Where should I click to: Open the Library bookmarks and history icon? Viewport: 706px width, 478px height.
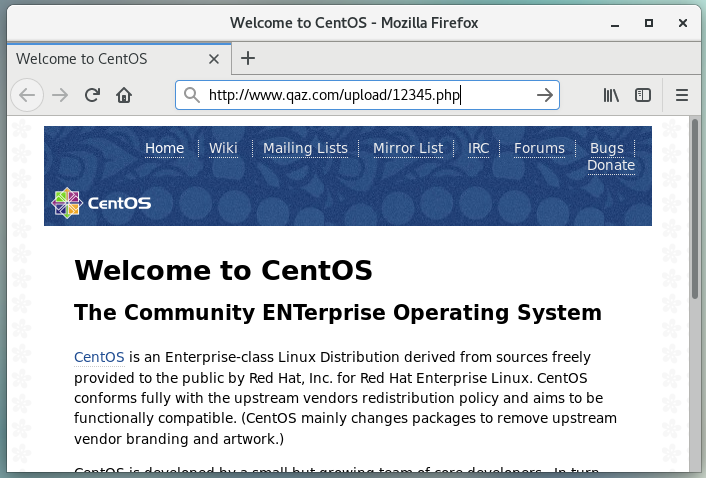click(x=611, y=95)
